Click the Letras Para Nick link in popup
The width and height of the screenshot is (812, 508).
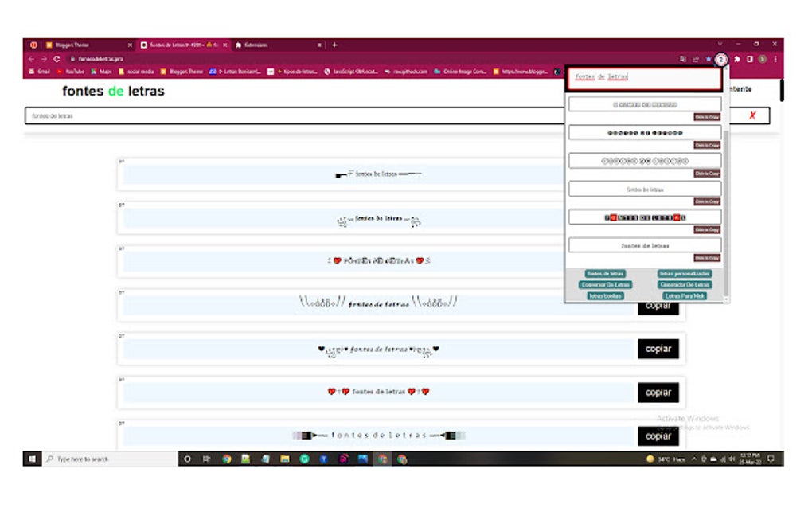click(685, 296)
